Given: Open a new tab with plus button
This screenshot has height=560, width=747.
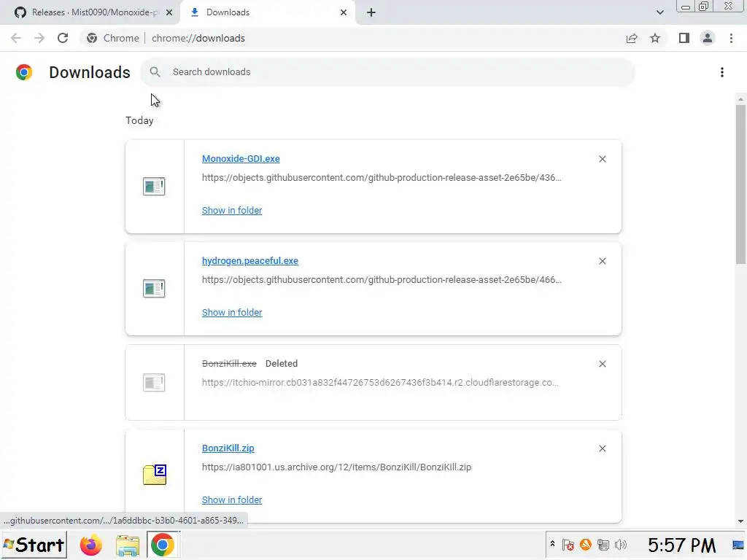Looking at the screenshot, I should pyautogui.click(x=371, y=12).
